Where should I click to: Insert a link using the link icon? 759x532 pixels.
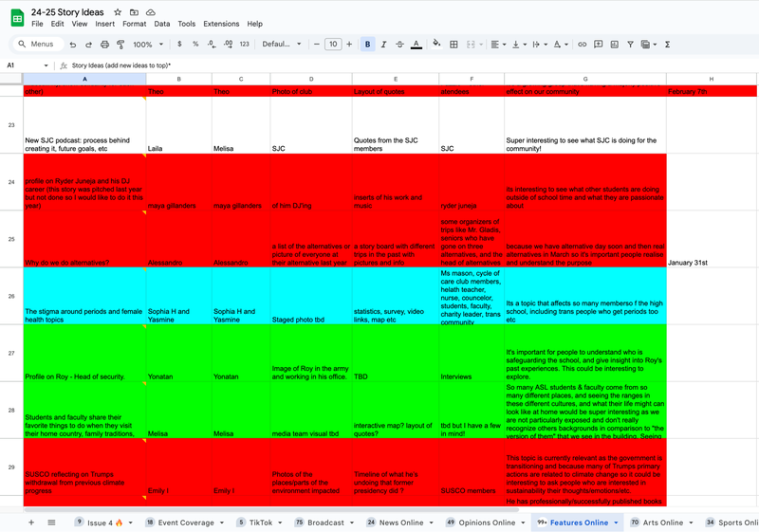click(x=583, y=45)
